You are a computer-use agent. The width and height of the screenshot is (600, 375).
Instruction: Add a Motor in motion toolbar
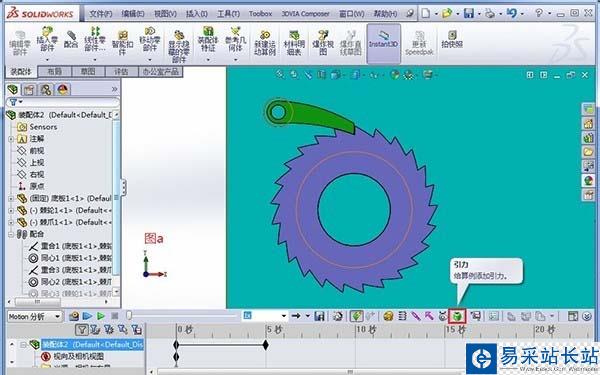click(388, 316)
